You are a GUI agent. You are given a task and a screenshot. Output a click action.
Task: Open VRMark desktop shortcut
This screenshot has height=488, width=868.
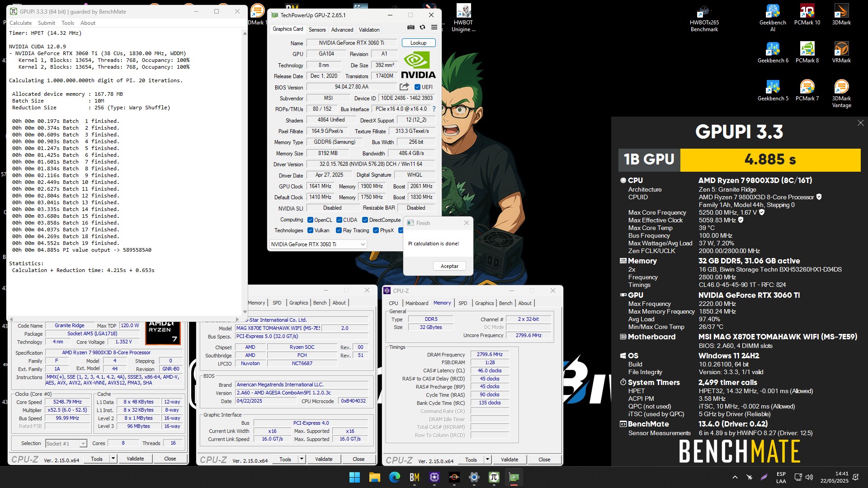click(841, 52)
